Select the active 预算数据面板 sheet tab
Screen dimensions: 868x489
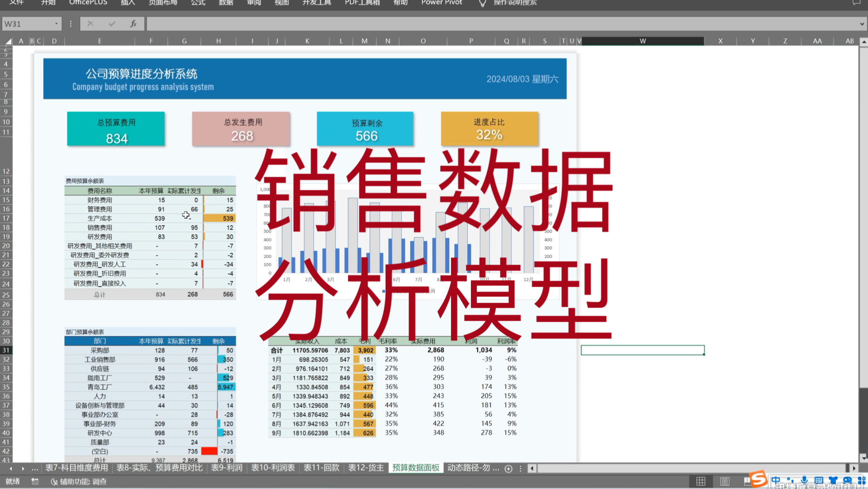coord(416,468)
